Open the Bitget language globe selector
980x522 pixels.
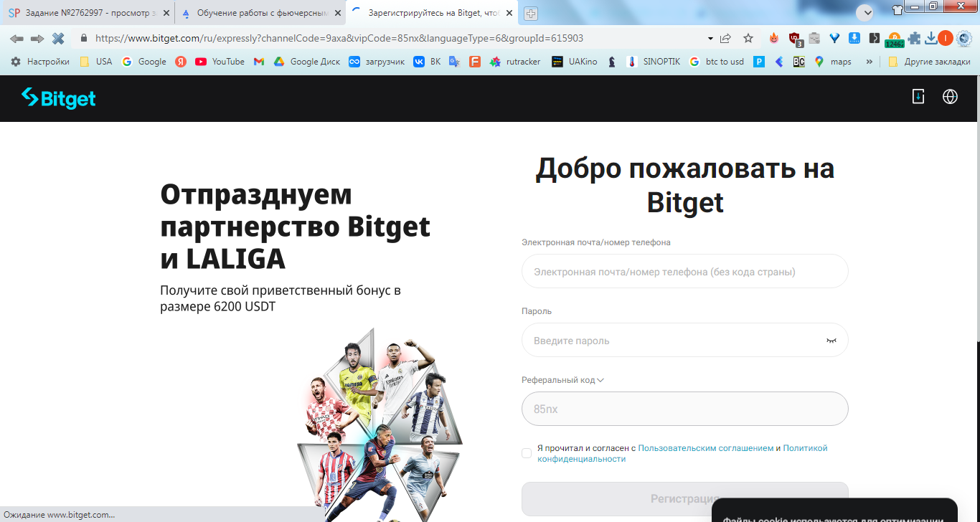tap(950, 96)
